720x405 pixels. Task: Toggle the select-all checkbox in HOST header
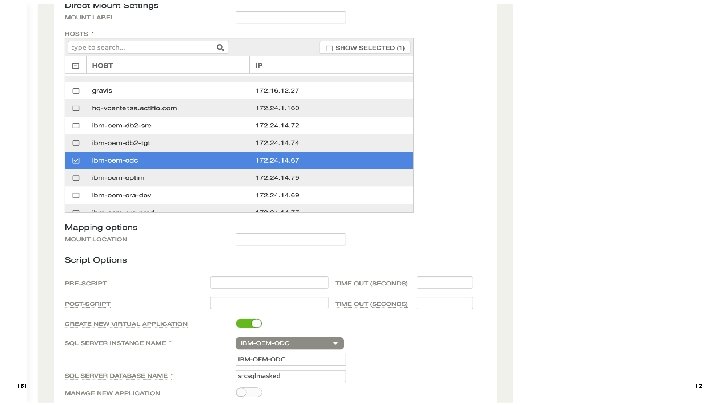[x=76, y=66]
